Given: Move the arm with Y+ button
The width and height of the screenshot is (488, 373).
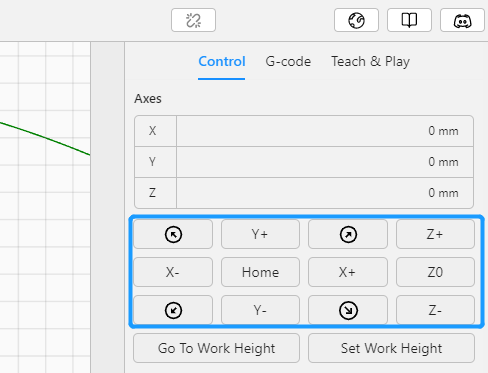Looking at the screenshot, I should pyautogui.click(x=260, y=234).
